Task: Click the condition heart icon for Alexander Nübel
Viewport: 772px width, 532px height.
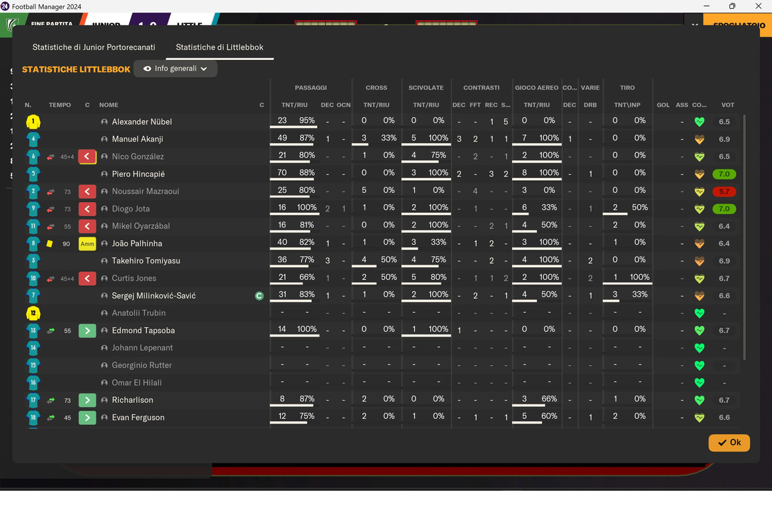Action: coord(699,122)
